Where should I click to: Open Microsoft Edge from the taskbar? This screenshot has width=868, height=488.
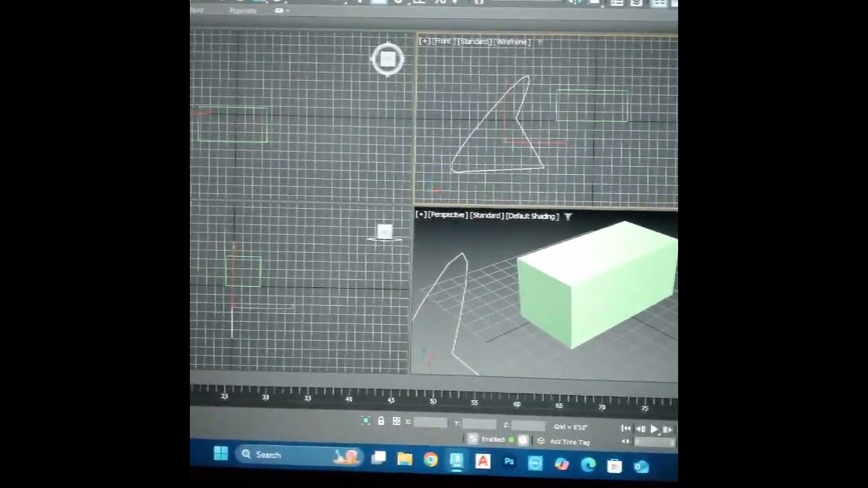(588, 465)
